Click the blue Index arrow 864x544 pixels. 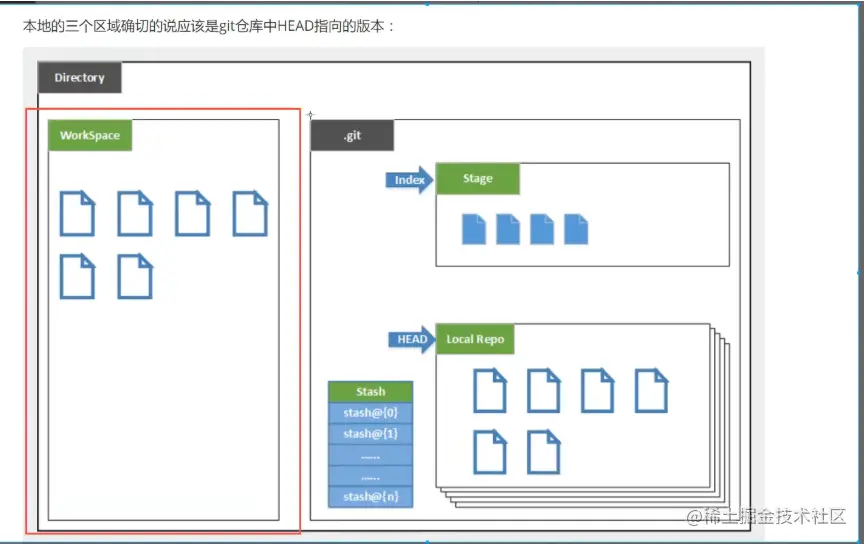point(409,180)
